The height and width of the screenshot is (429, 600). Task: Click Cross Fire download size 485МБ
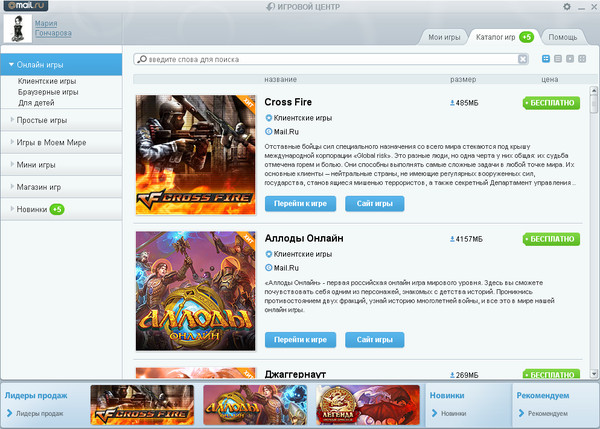[464, 103]
